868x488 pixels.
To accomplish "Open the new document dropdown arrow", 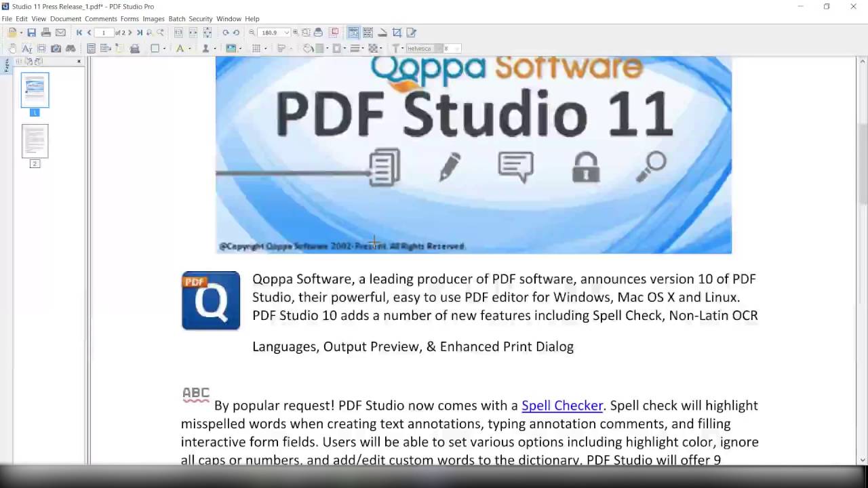I will (21, 33).
